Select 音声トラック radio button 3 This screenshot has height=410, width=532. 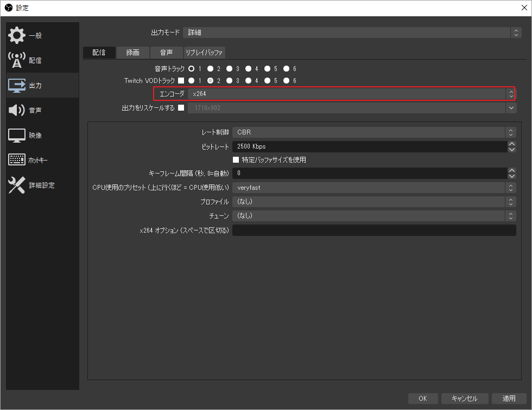(229, 69)
